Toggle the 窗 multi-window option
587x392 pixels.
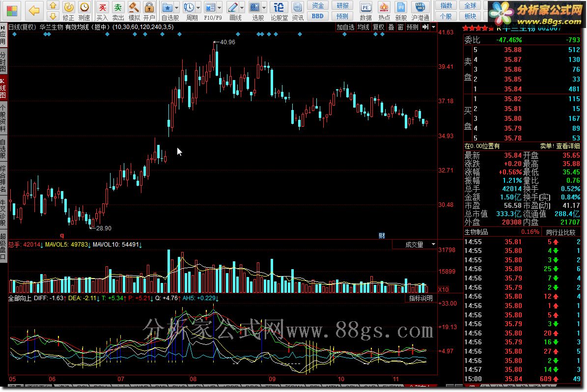pyautogui.click(x=400, y=27)
